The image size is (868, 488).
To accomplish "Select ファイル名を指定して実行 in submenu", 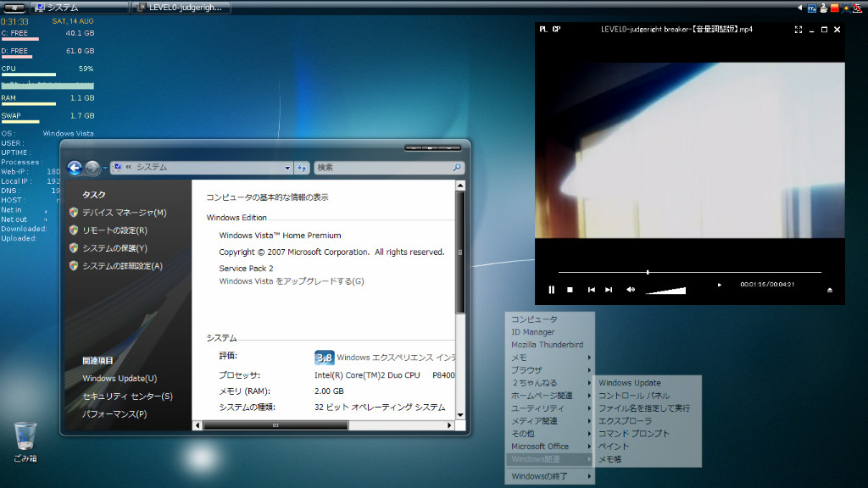I will click(647, 408).
